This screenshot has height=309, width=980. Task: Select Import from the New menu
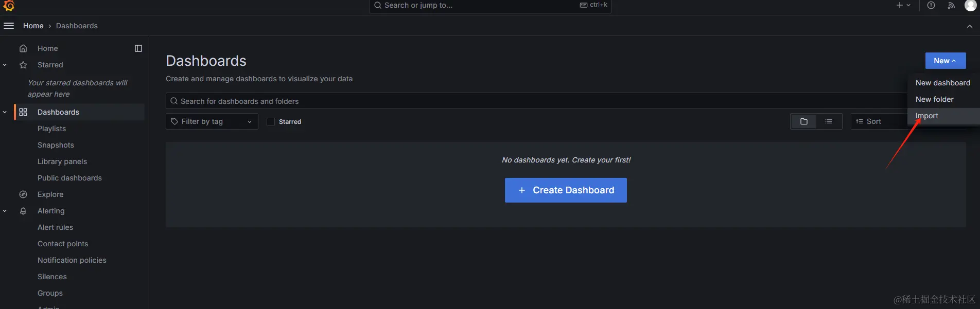pos(943,116)
